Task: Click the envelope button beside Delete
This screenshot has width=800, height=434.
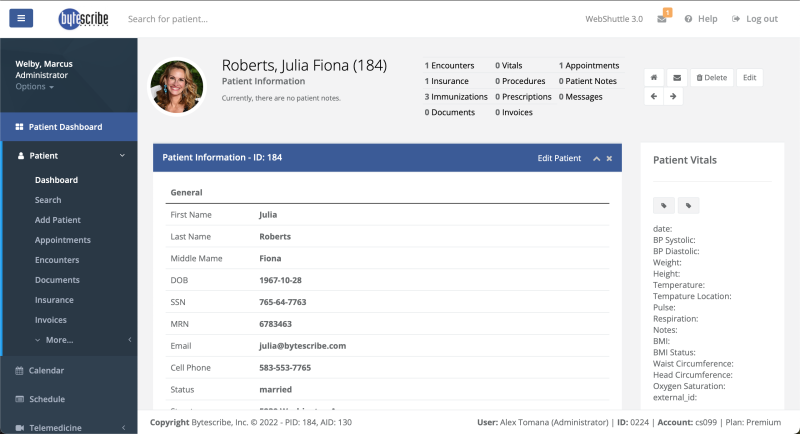Action: (676, 77)
